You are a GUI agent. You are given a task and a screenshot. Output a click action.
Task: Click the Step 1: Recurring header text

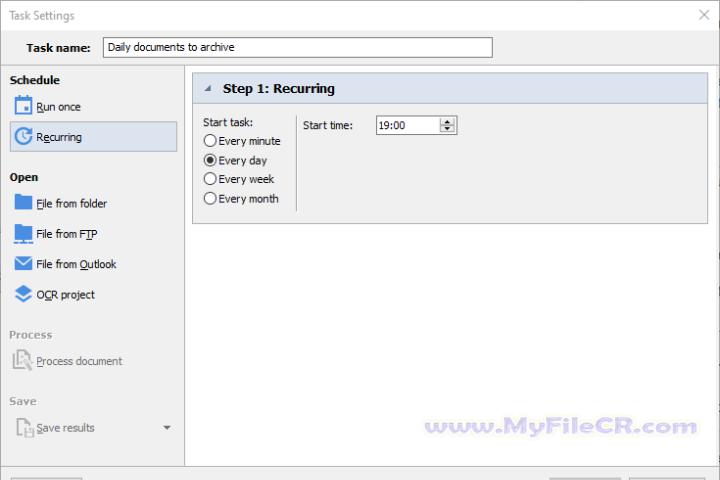[279, 88]
